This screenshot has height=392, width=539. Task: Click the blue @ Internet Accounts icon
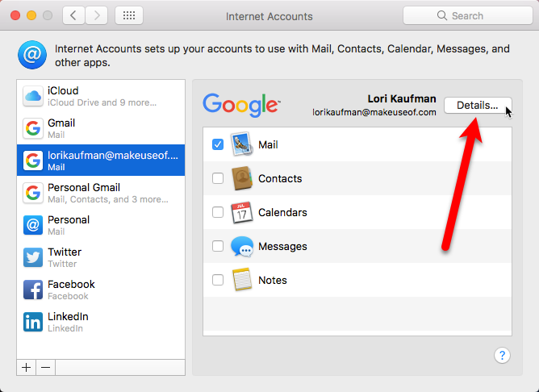tap(32, 55)
